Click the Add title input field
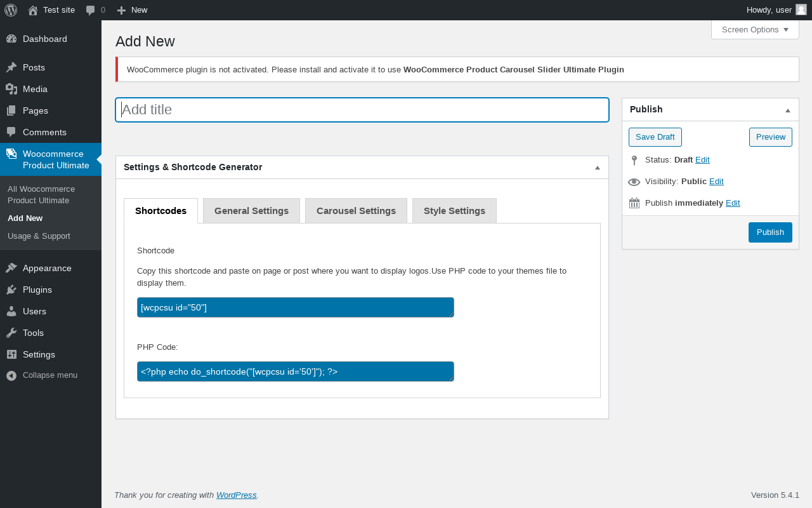The width and height of the screenshot is (812, 508). click(362, 110)
